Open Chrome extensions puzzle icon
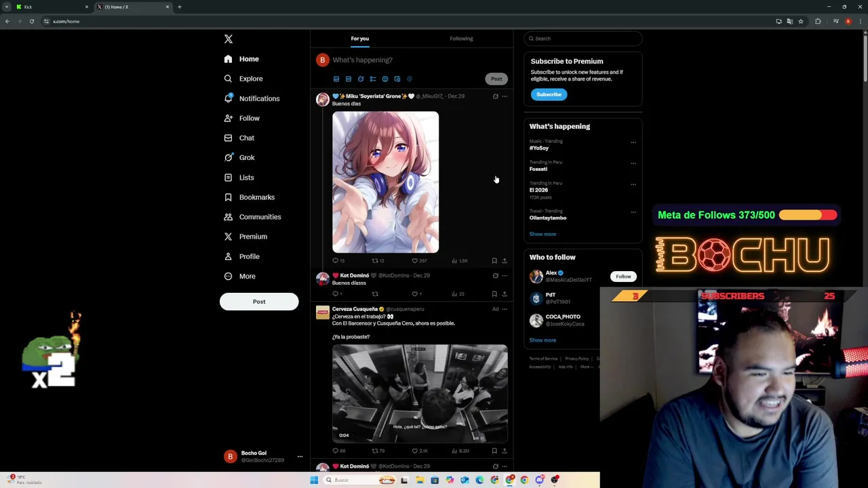 (818, 22)
